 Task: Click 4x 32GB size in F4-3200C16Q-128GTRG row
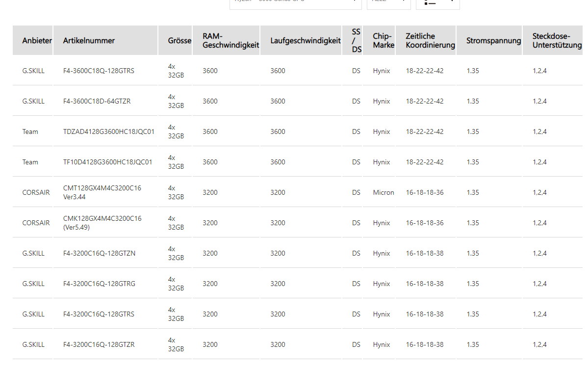176,284
